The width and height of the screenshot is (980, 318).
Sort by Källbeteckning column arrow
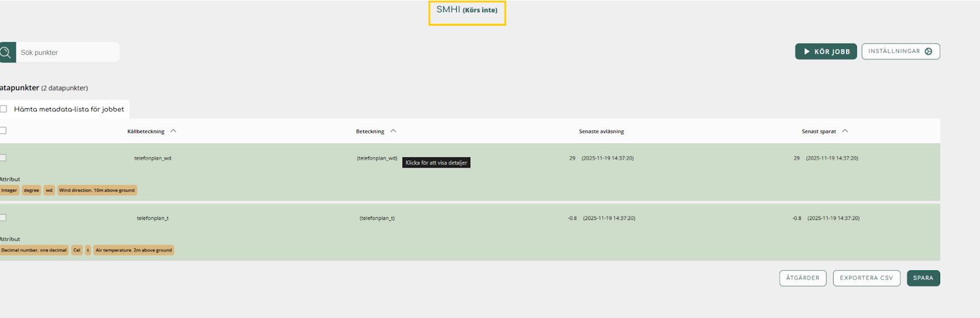pyautogui.click(x=173, y=131)
